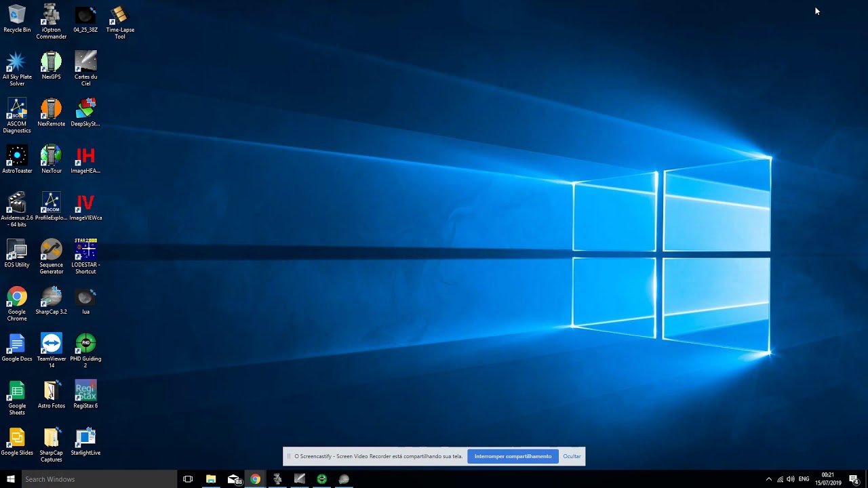
Task: Open the AstroToaster shortcut
Action: (17, 159)
